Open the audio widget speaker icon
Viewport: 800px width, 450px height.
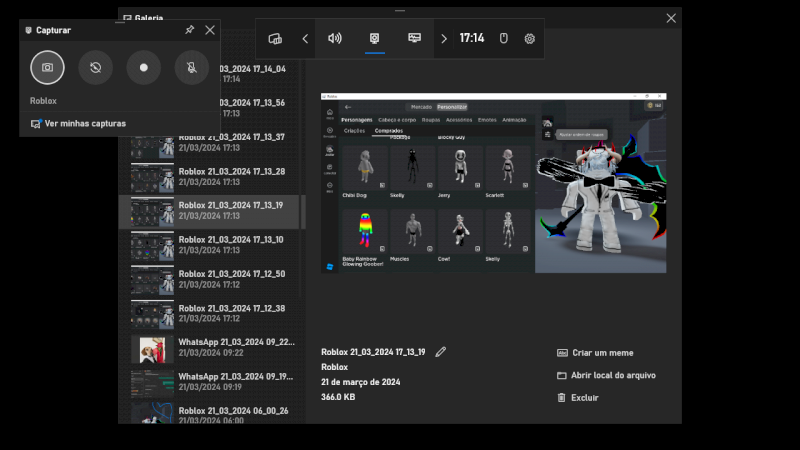pos(335,39)
